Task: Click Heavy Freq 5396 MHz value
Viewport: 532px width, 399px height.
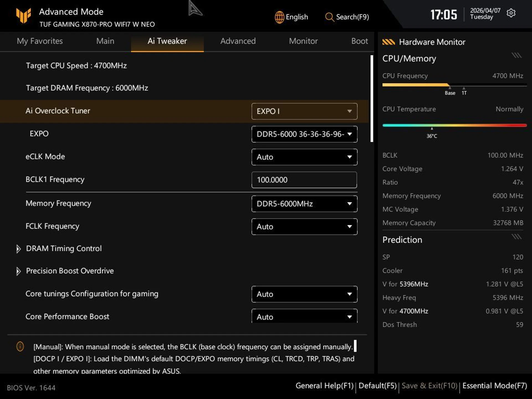Action: [x=508, y=298]
